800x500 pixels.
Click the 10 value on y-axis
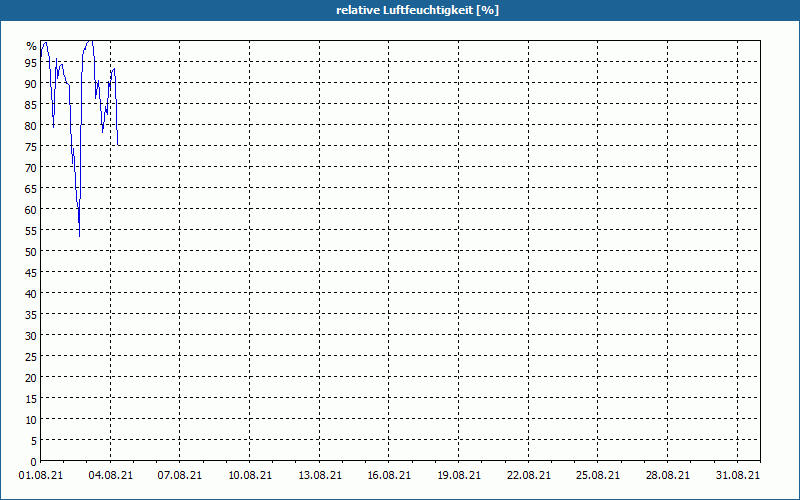tap(31, 419)
